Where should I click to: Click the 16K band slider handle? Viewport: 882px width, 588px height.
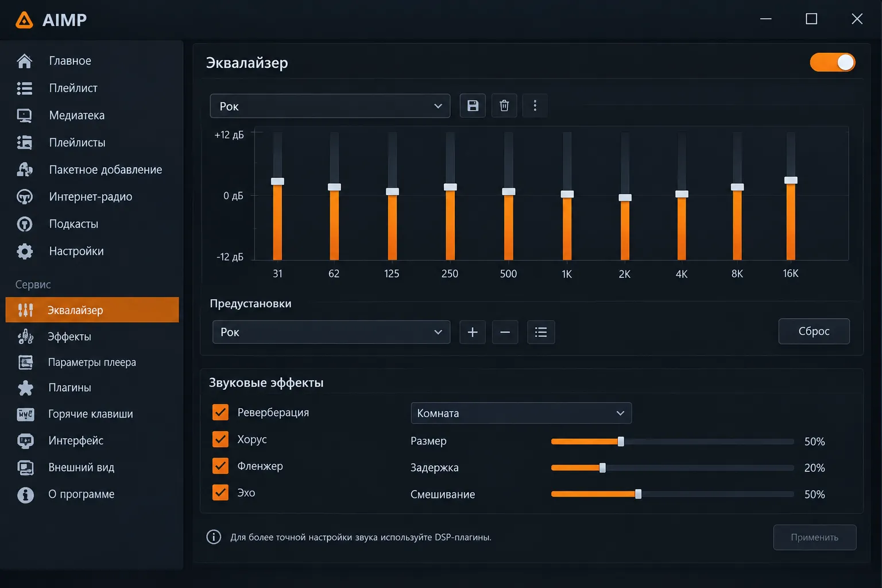tap(791, 180)
